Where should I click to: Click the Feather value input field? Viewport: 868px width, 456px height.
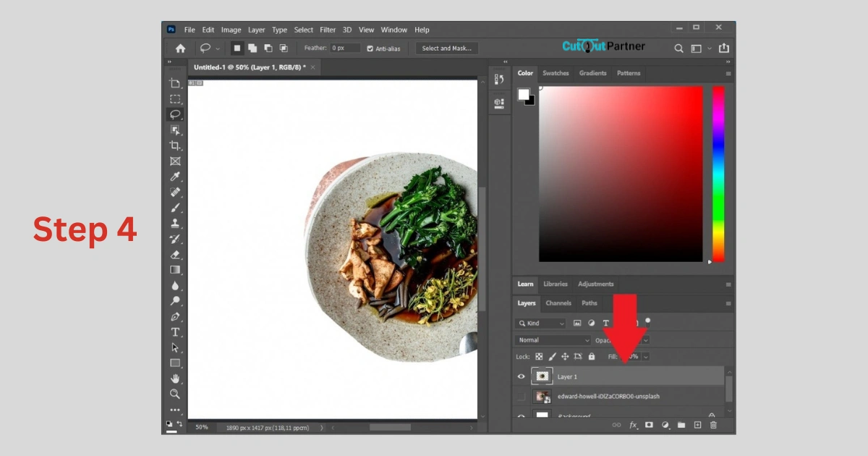coord(345,48)
